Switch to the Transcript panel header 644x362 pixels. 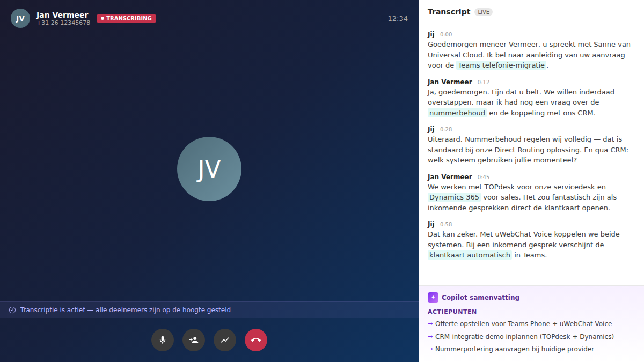(x=449, y=11)
